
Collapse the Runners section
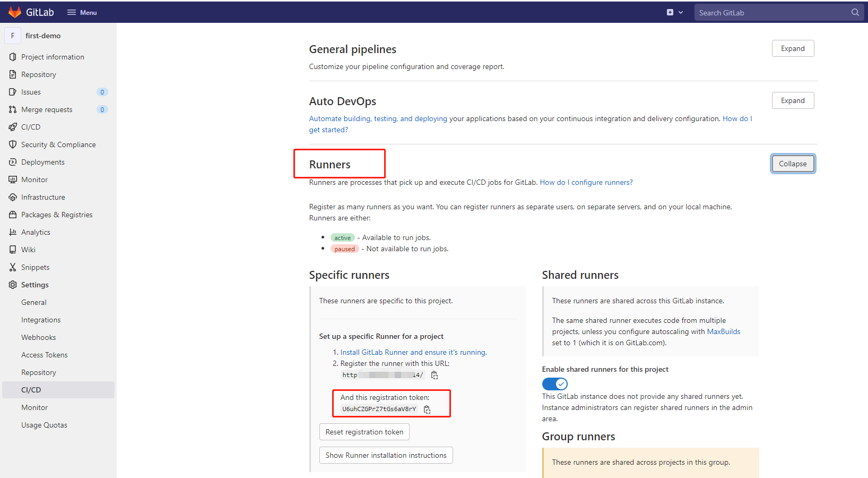[793, 164]
